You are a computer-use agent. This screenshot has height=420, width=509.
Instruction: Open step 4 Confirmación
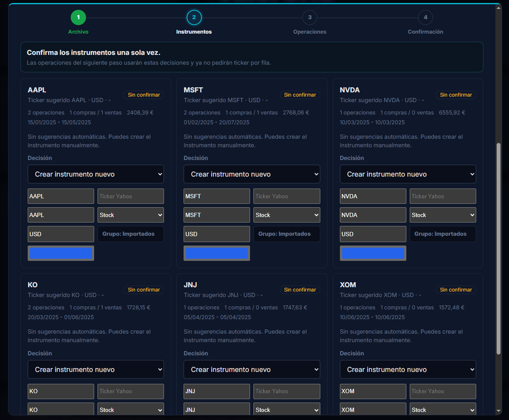pyautogui.click(x=425, y=17)
